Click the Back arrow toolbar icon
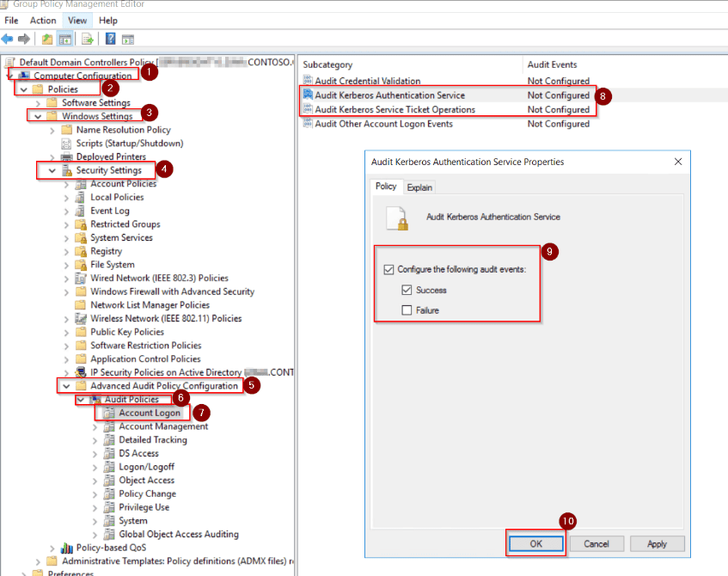The height and width of the screenshot is (576, 728). (7, 39)
